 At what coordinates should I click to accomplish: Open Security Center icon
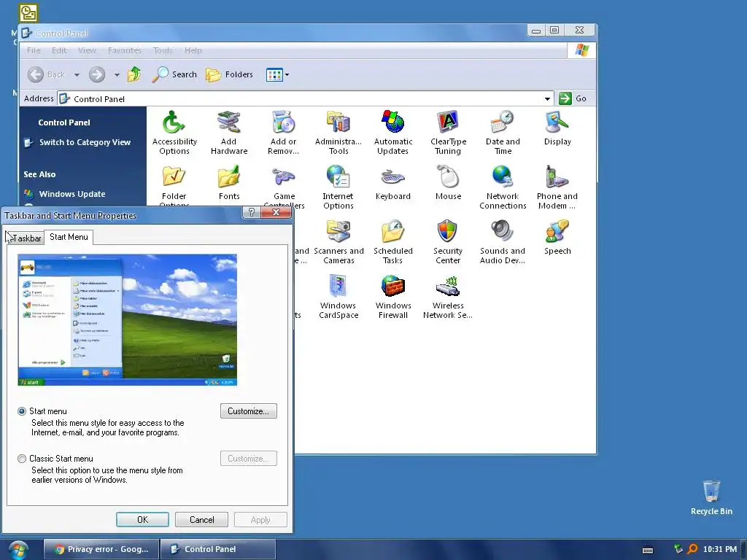(448, 242)
